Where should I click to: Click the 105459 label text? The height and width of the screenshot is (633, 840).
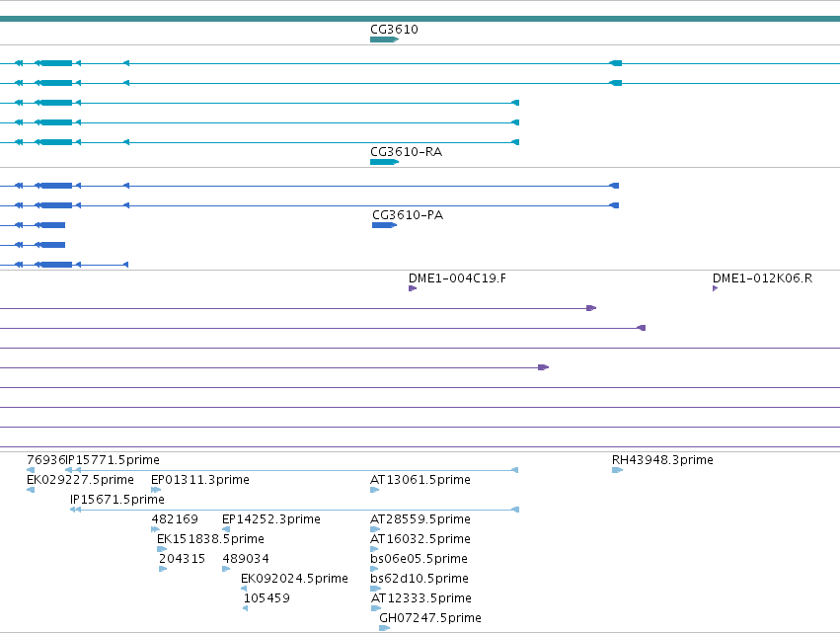(x=267, y=598)
